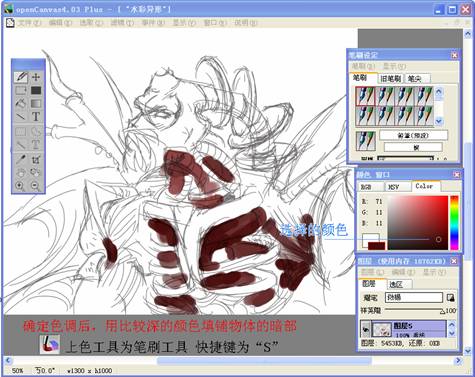Select the dimmed lower T text tool
475x377 pixels.
tap(36, 145)
